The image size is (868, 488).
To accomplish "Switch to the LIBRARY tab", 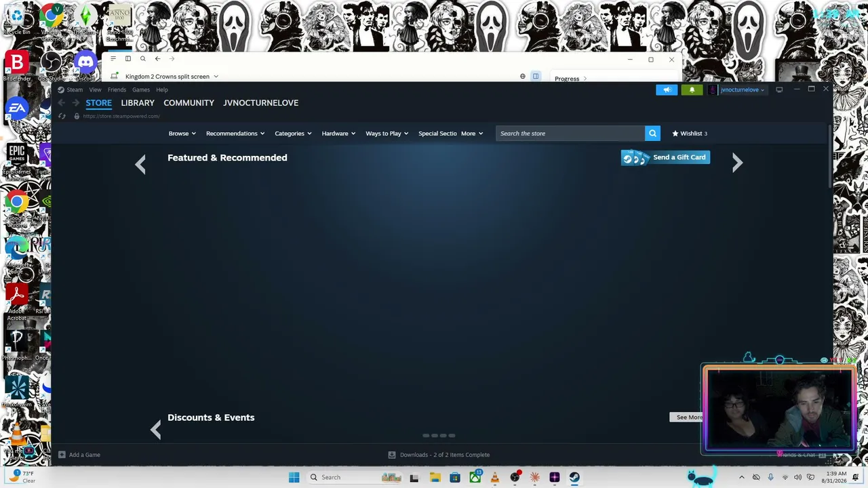I will click(x=138, y=103).
